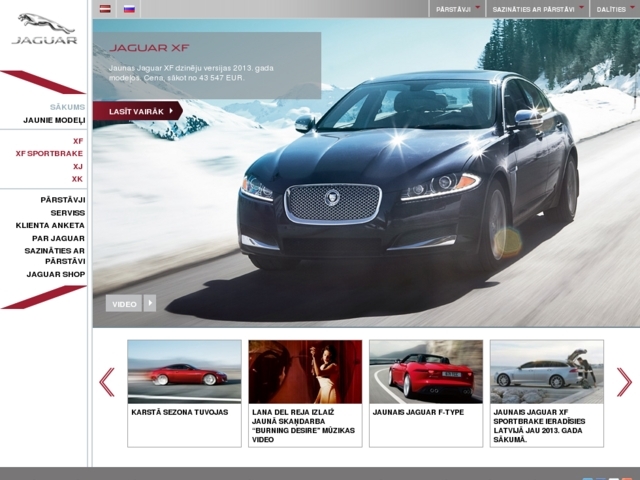
Task: Open Jaunie modeļi sidebar menu
Action: (54, 120)
